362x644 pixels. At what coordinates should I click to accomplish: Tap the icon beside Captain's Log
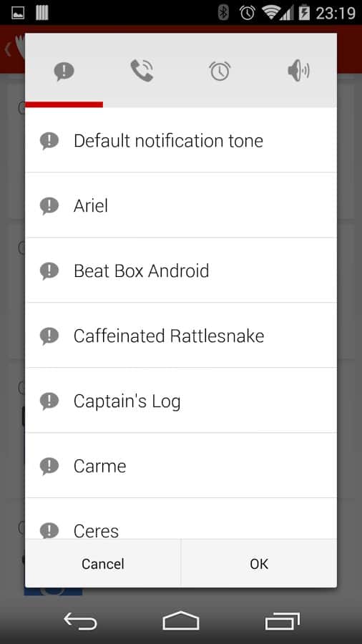pyautogui.click(x=49, y=401)
